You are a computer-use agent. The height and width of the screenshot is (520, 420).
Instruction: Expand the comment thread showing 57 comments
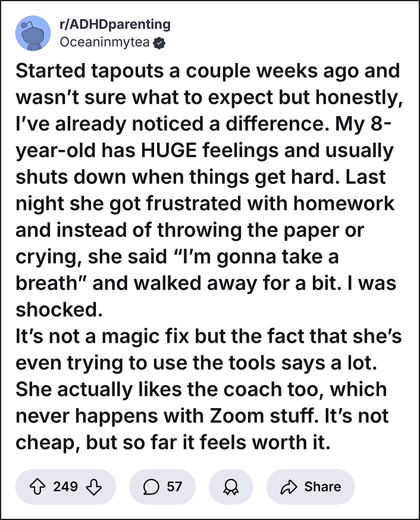point(162,487)
